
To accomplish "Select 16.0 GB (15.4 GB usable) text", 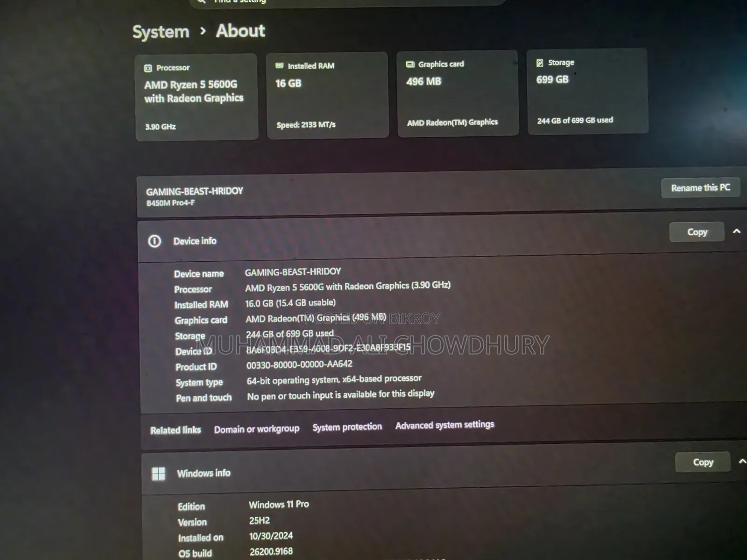I will [x=290, y=303].
